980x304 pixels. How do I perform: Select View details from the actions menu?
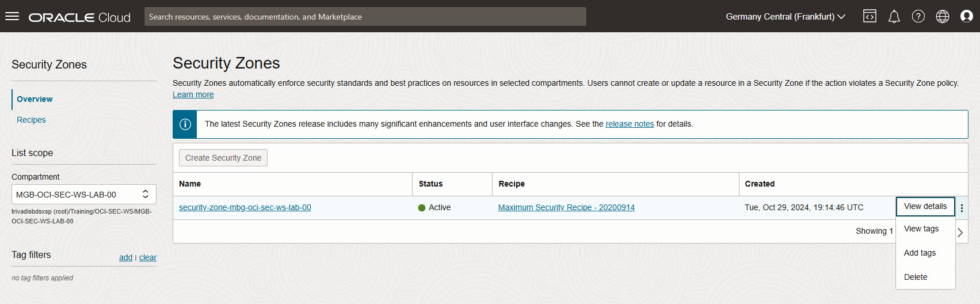[x=925, y=207]
